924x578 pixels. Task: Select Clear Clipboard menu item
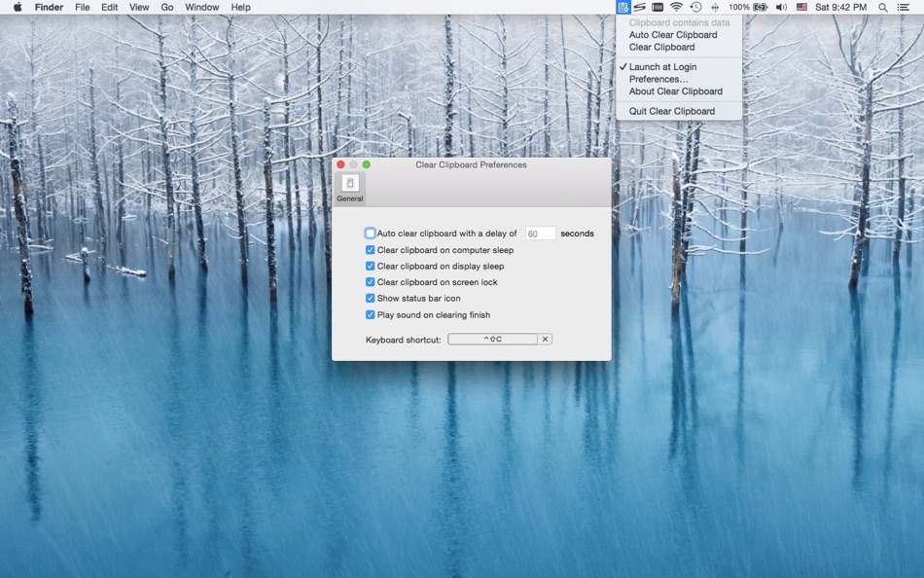[661, 47]
